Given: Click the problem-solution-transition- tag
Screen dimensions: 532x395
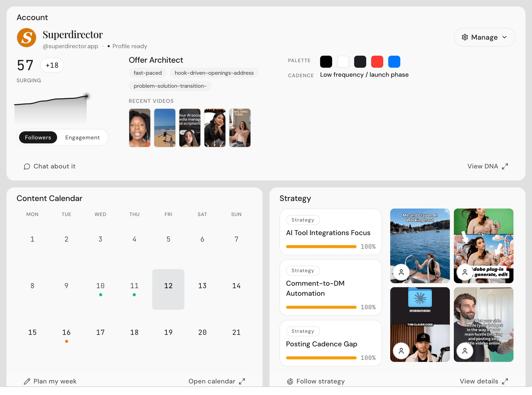Looking at the screenshot, I should (x=170, y=86).
